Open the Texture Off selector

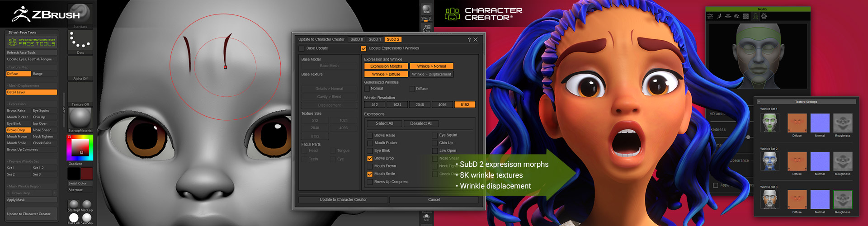tap(80, 93)
